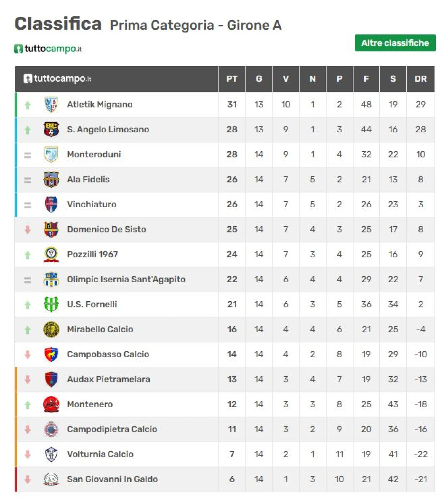Click the S. Angelo Limosano team logo

(x=51, y=129)
